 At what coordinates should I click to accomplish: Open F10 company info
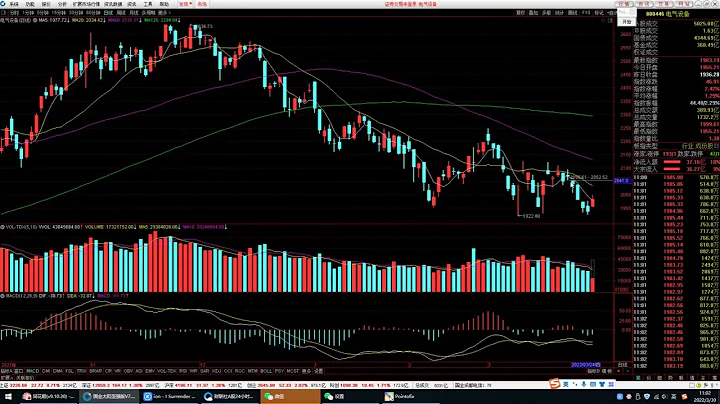[586, 12]
